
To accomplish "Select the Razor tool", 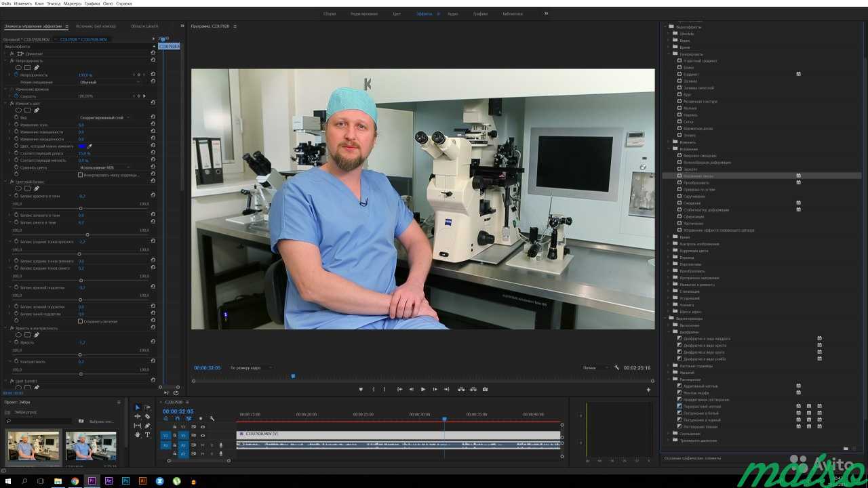I will pos(147,416).
